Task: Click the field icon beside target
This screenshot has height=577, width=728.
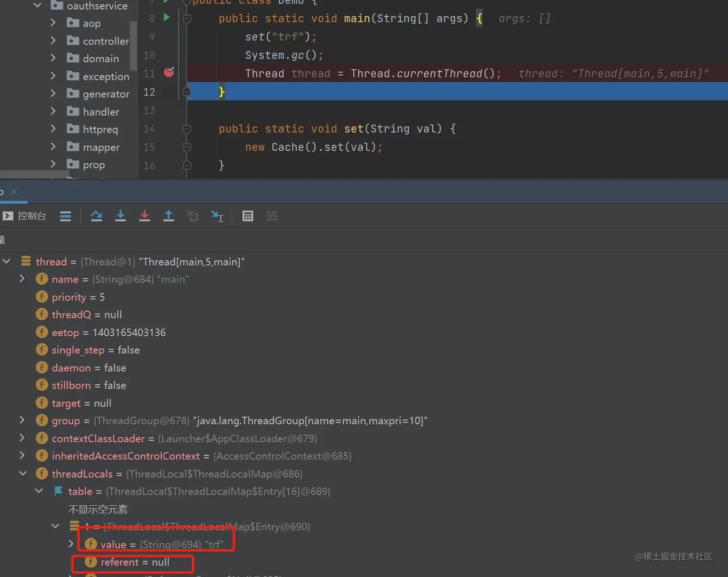Action: pos(42,403)
